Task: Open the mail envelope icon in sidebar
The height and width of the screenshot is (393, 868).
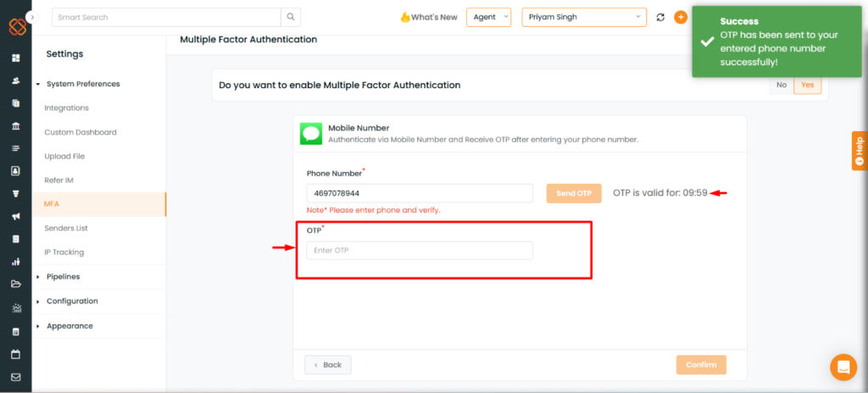Action: (x=15, y=377)
